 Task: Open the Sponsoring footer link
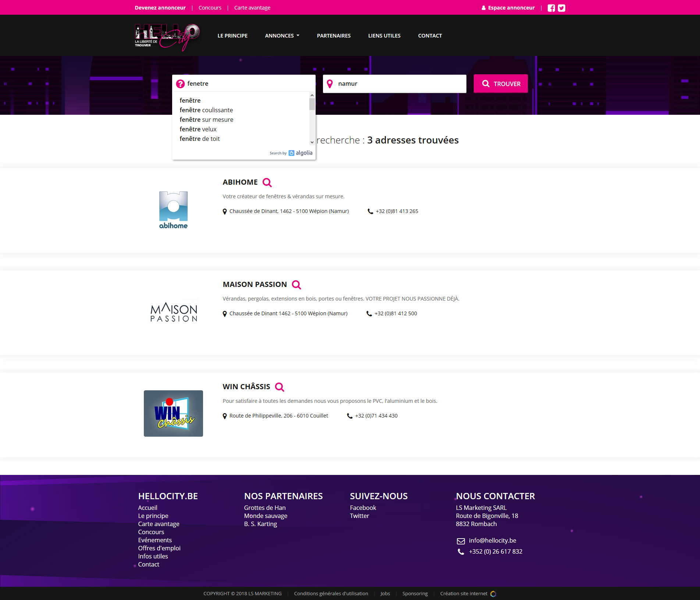coord(415,594)
